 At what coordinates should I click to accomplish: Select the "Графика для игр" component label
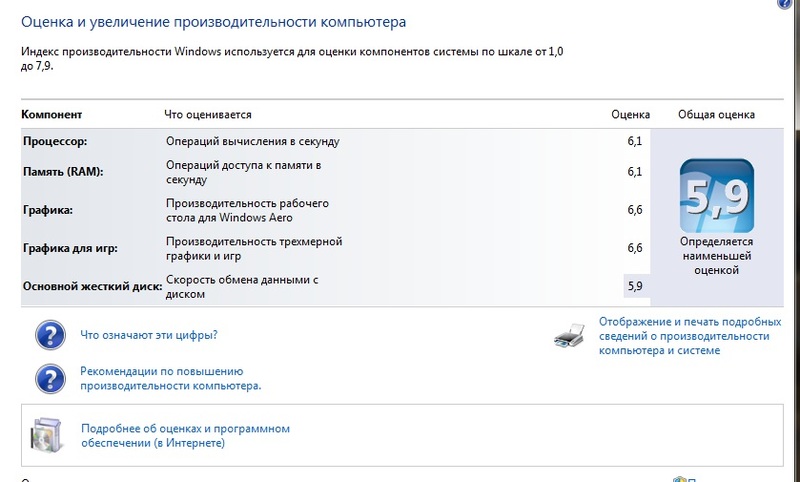click(69, 248)
